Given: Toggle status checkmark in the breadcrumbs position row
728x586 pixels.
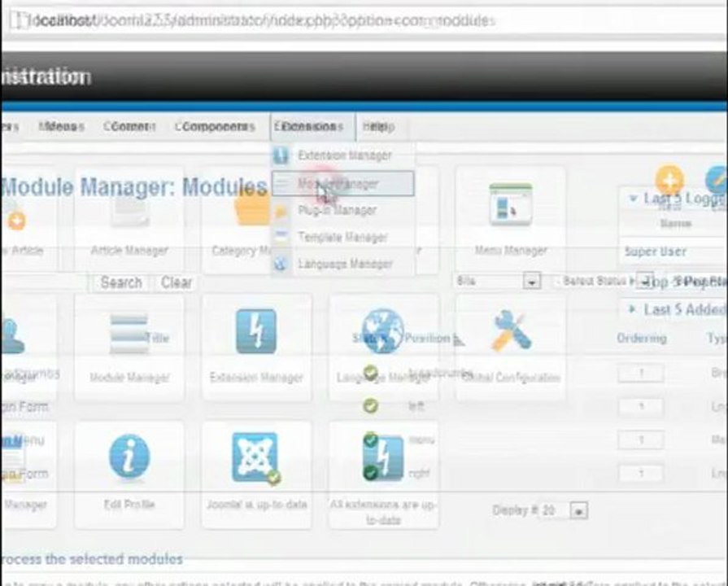Looking at the screenshot, I should coord(370,372).
